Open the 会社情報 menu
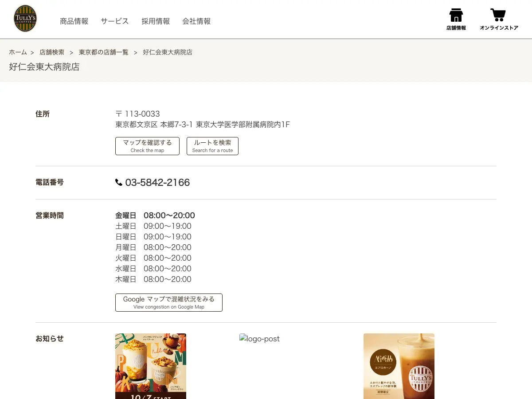The height and width of the screenshot is (399, 532). [196, 21]
